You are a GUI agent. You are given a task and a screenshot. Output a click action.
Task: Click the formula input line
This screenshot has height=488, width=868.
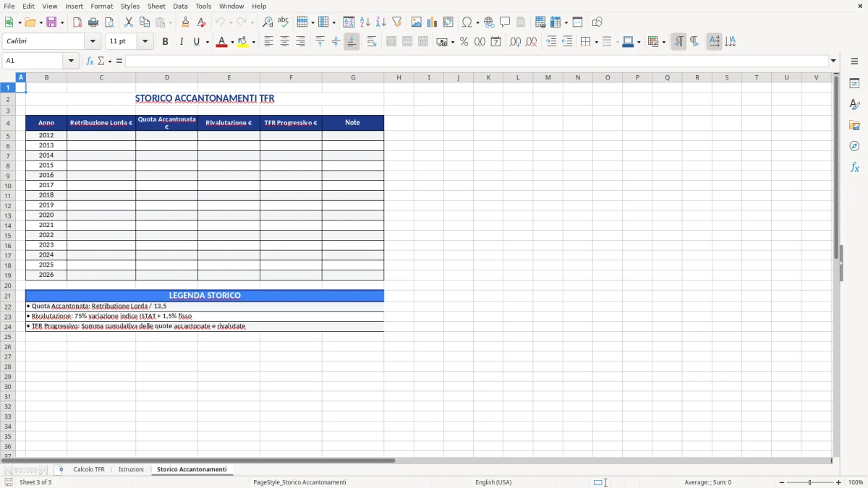[477, 61]
